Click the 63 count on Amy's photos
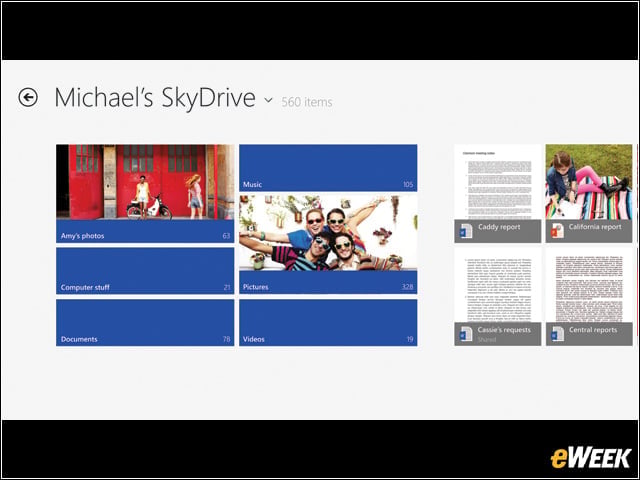Screen dimensions: 640x480 [226, 236]
